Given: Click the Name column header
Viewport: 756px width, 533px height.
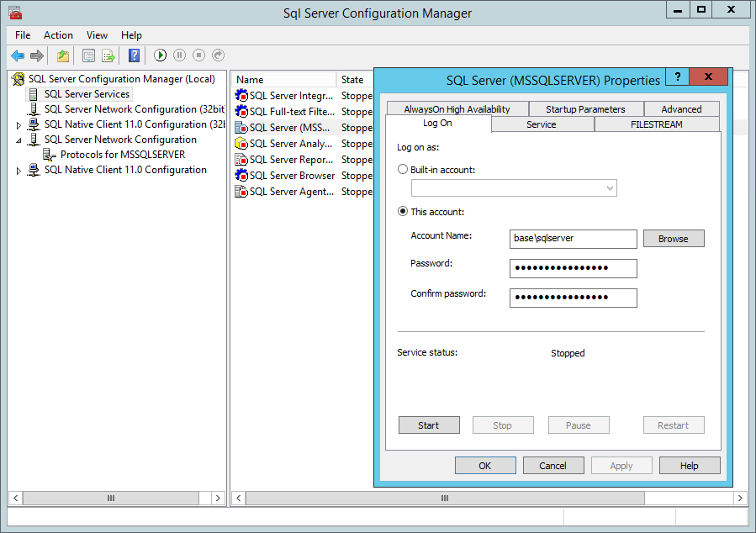Looking at the screenshot, I should (x=283, y=80).
